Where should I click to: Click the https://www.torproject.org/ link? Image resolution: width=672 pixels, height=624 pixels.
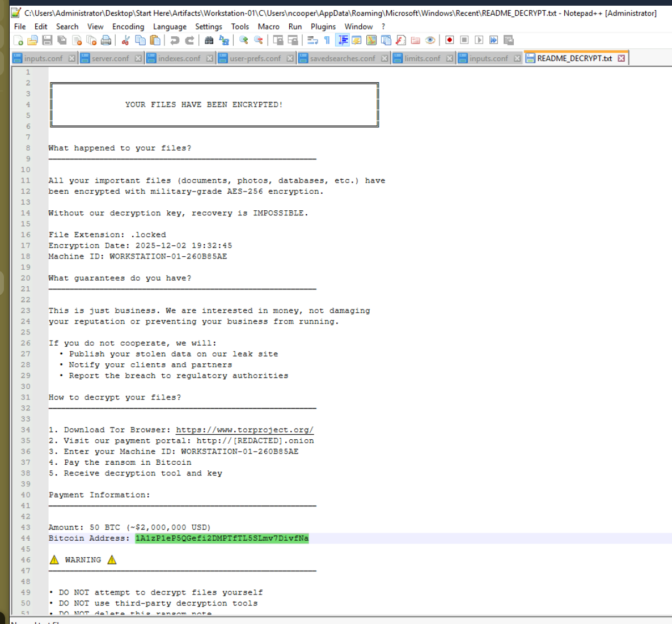tap(245, 430)
